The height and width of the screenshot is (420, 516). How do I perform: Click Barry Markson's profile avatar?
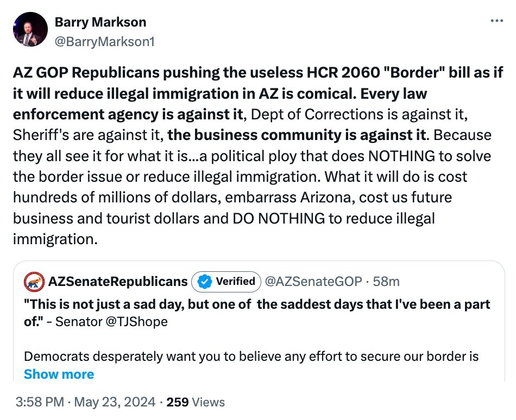pos(30,30)
